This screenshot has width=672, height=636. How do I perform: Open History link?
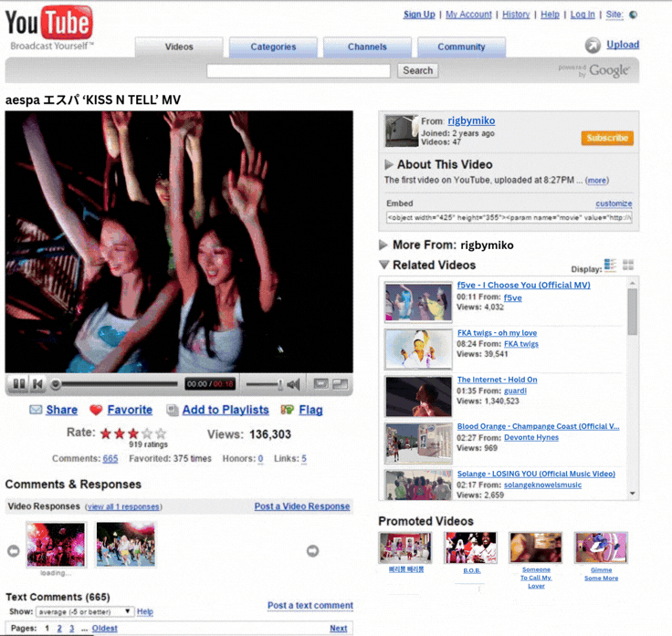(x=516, y=15)
